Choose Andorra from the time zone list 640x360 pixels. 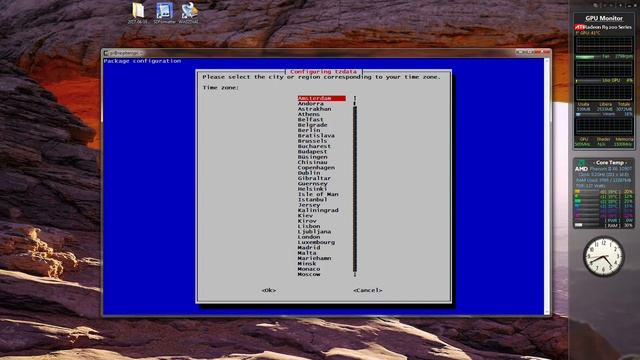point(311,104)
